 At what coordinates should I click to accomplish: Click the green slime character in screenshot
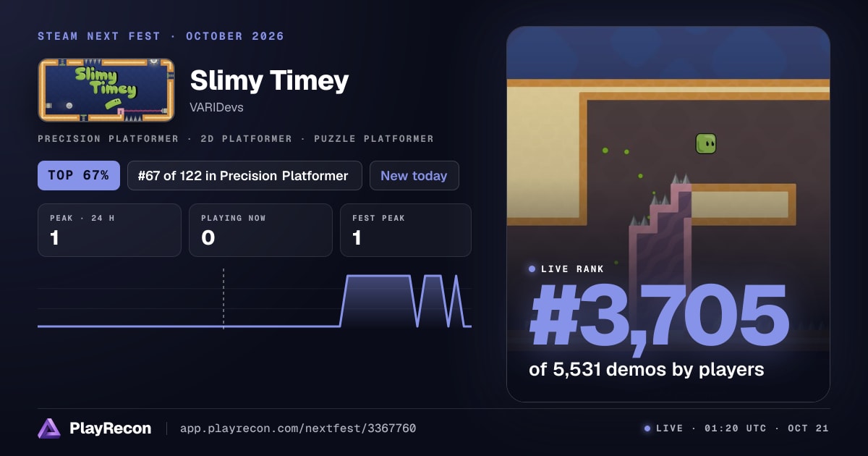pyautogui.click(x=706, y=143)
